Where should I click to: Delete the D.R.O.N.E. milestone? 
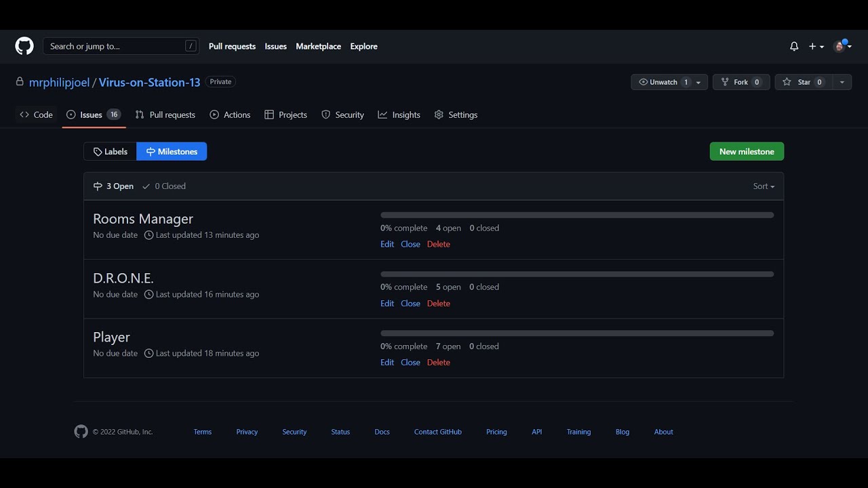(439, 303)
